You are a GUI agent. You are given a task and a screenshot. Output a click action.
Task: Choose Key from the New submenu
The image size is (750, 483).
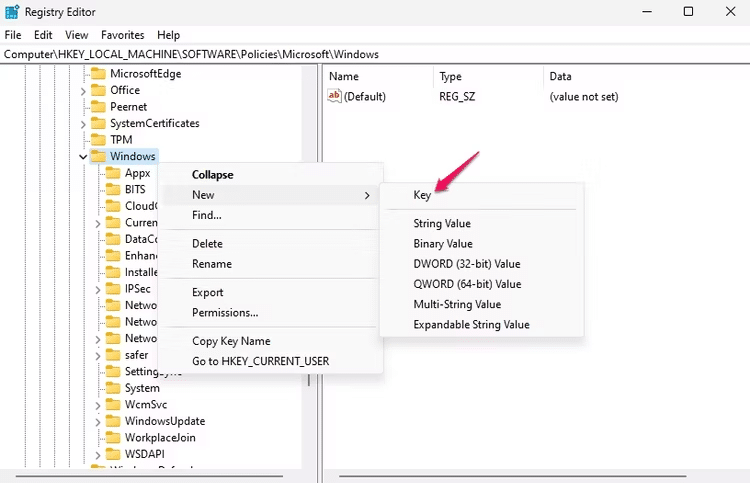(422, 195)
